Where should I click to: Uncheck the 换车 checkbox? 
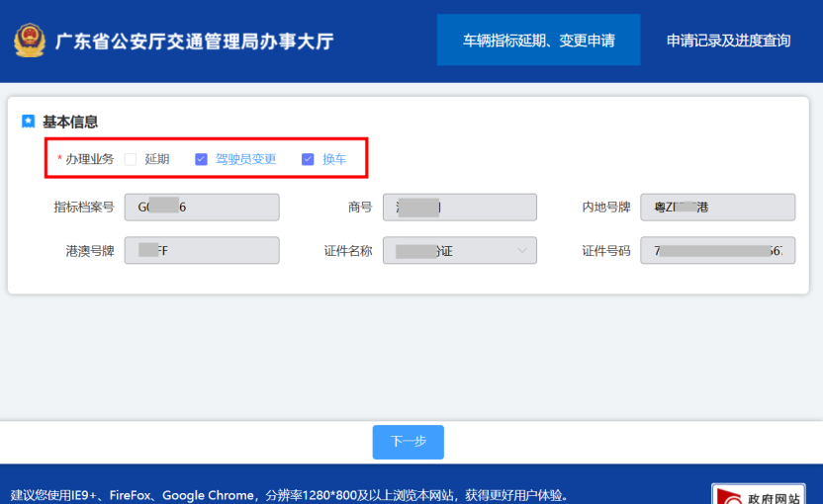pyautogui.click(x=308, y=159)
